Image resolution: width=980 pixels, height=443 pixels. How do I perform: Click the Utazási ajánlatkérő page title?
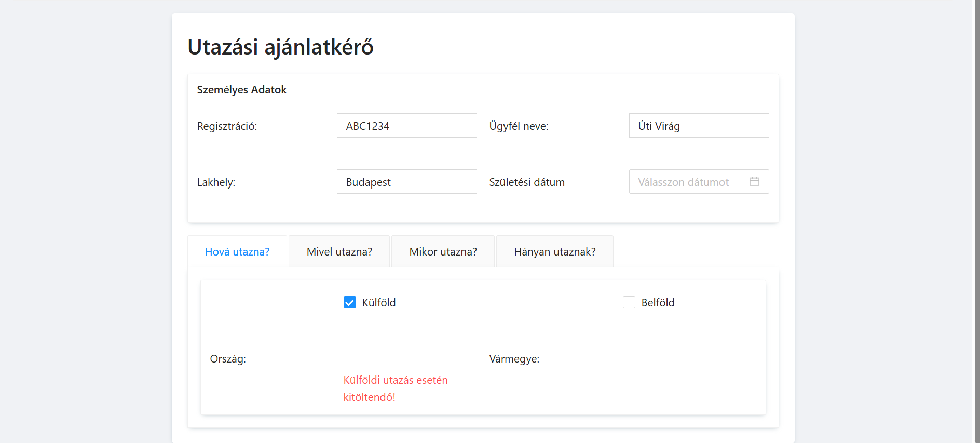pyautogui.click(x=280, y=47)
